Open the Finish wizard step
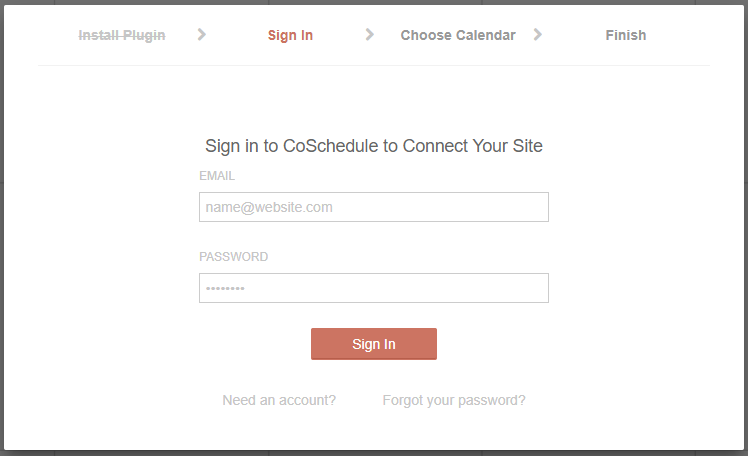Viewport: 748px width, 456px height. (626, 35)
